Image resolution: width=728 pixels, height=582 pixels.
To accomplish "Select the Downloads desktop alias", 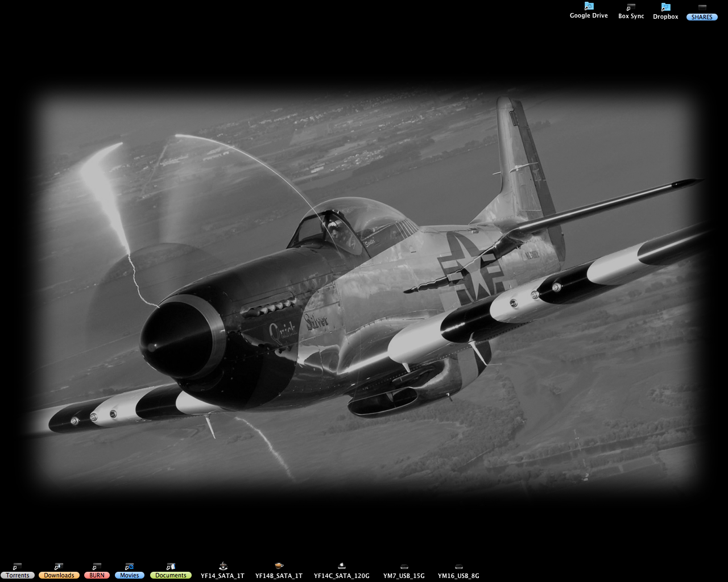I will click(x=59, y=566).
